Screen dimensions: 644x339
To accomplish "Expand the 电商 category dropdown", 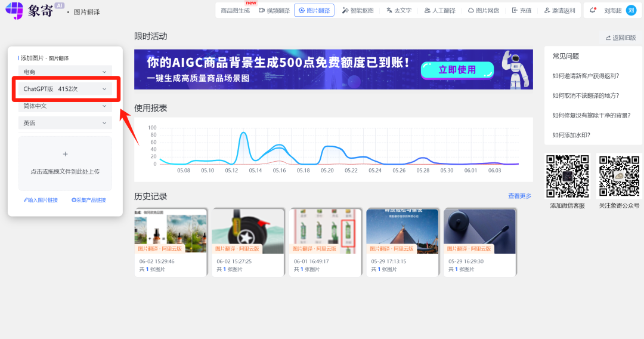I will pos(65,72).
